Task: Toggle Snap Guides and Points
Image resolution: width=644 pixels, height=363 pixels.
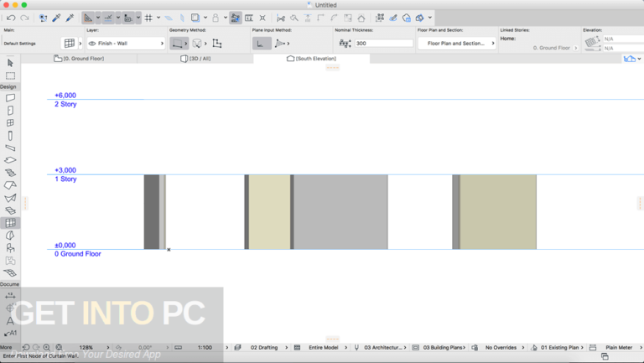Action: [108, 18]
